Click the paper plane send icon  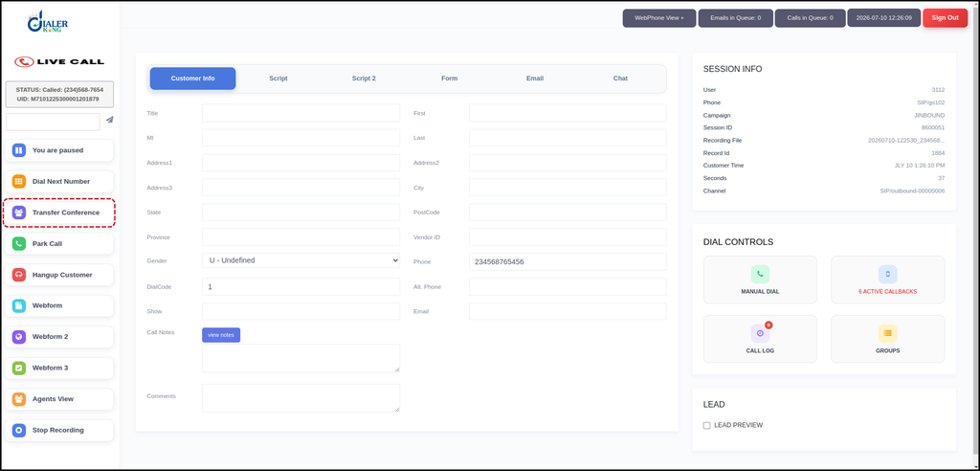pos(109,120)
